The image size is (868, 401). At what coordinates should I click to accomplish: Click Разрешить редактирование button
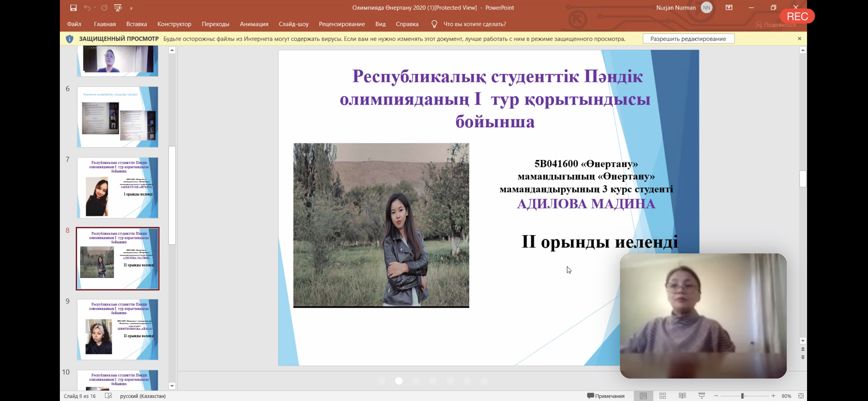coord(688,38)
